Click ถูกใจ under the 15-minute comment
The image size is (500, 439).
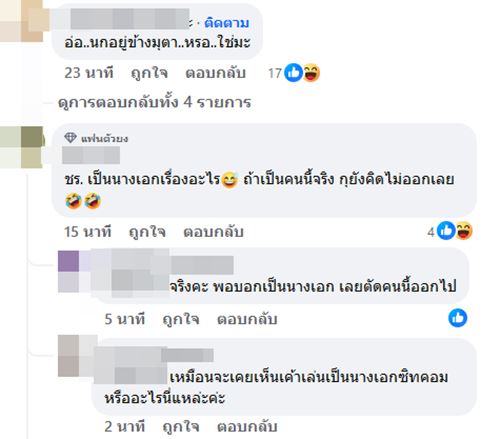point(147,232)
